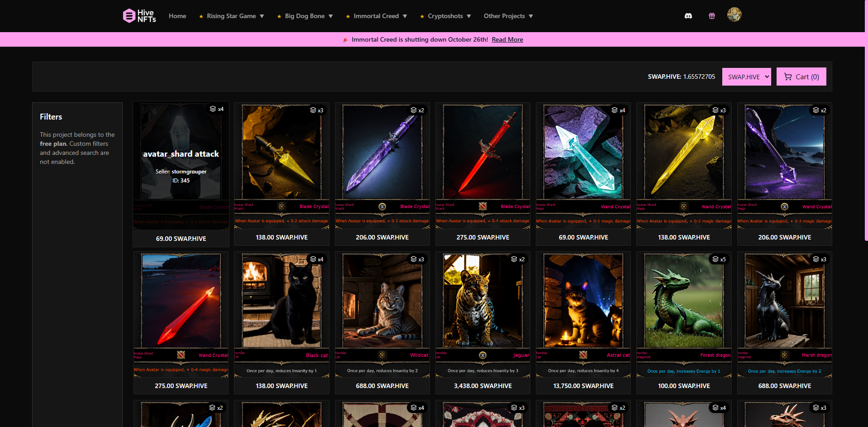868x427 pixels.
Task: Select the red Blade Crystal sword card
Action: click(482, 152)
